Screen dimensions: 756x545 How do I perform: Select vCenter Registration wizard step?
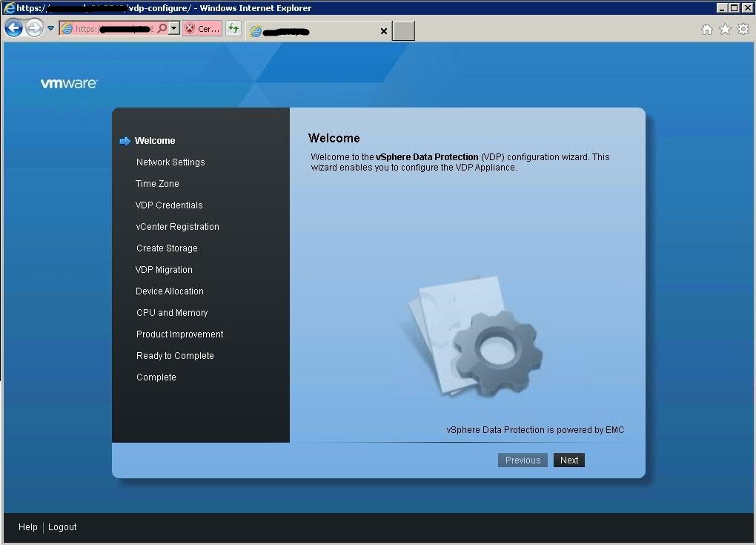coord(177,227)
